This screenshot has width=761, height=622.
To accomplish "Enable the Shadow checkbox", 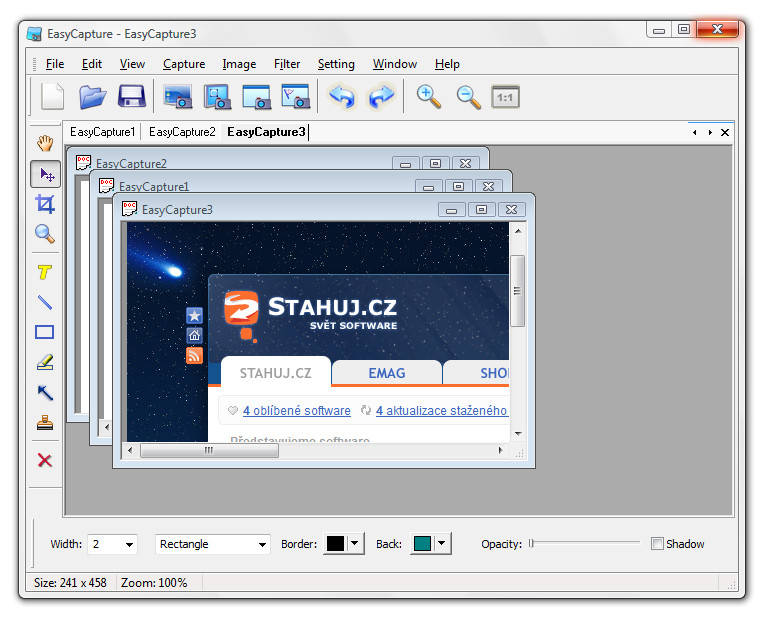I will click(x=657, y=543).
